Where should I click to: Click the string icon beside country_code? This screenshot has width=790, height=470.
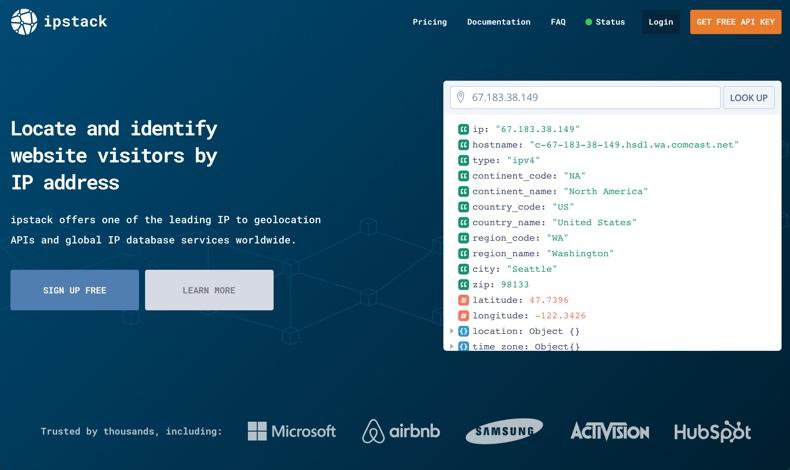[463, 207]
